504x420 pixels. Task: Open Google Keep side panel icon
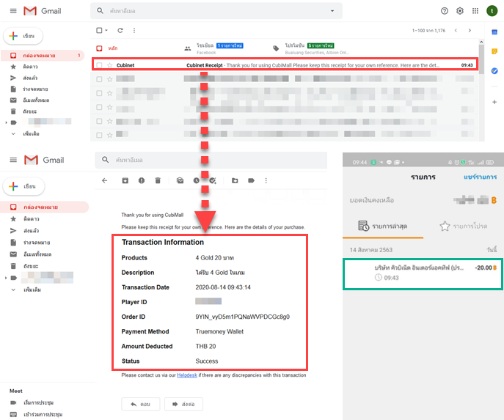[494, 51]
